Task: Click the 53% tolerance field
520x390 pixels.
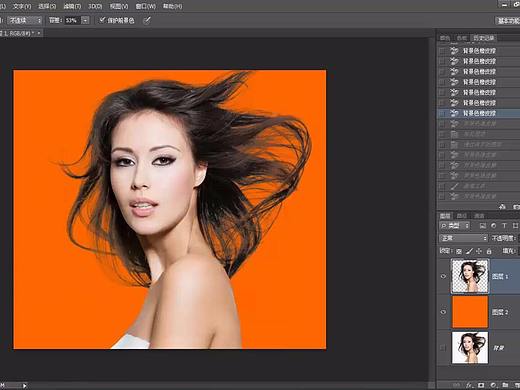Action: 72,20
